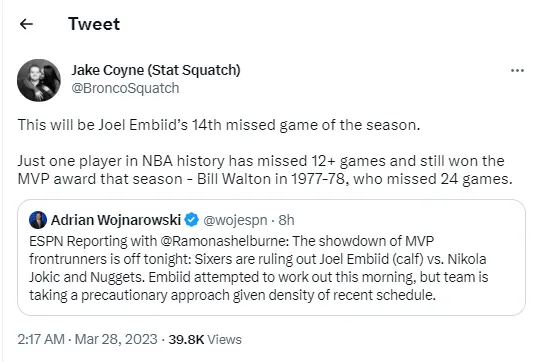Click the line mentioning Nikola Jokic and Nuggets
The image size is (539, 362).
point(258,277)
